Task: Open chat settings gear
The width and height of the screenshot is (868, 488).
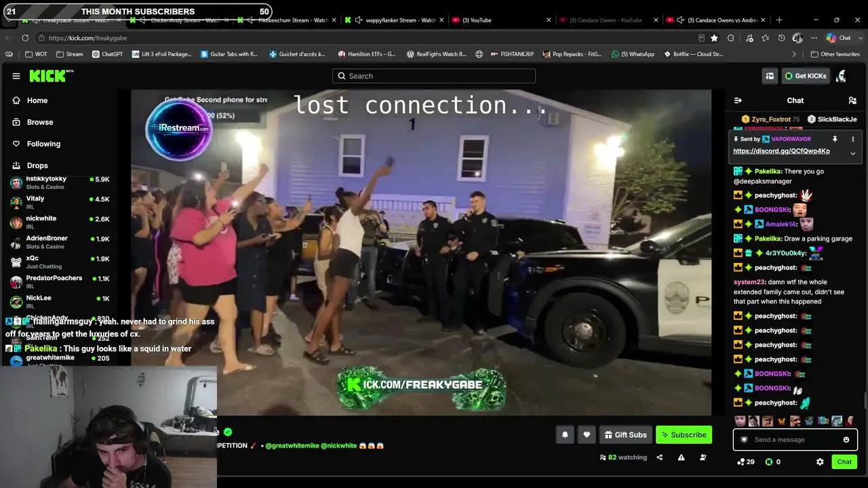Action: point(820,462)
